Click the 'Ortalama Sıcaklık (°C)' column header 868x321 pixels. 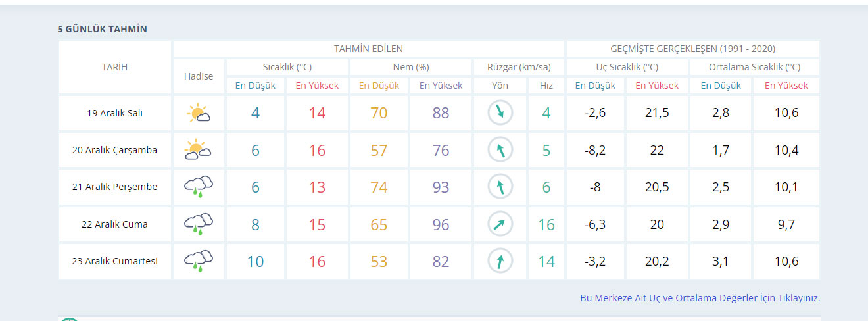pyautogui.click(x=754, y=67)
